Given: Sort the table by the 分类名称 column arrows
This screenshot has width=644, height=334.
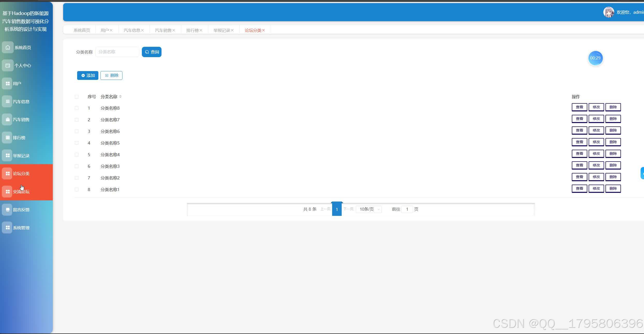Looking at the screenshot, I should tap(120, 97).
